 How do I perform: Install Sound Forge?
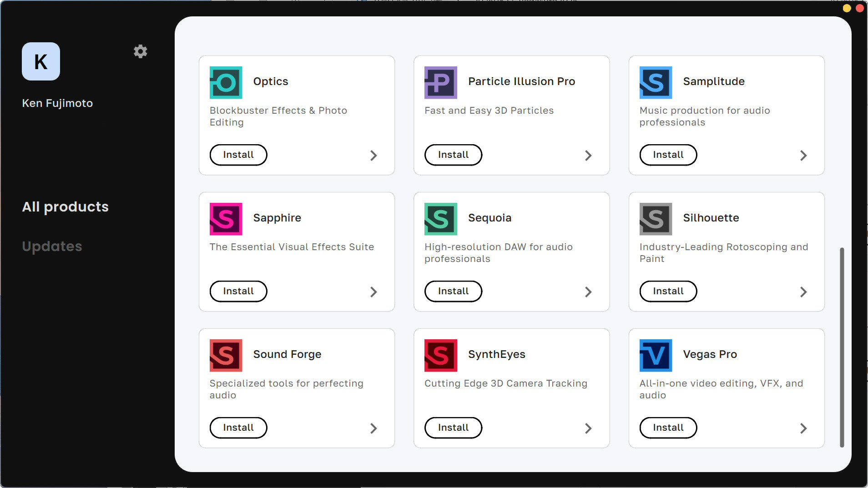pyautogui.click(x=238, y=428)
